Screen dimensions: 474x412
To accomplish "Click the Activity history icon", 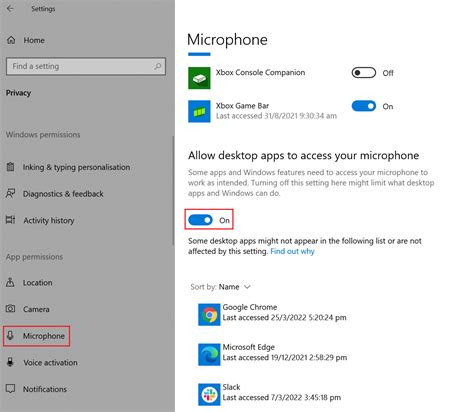I will pos(11,220).
